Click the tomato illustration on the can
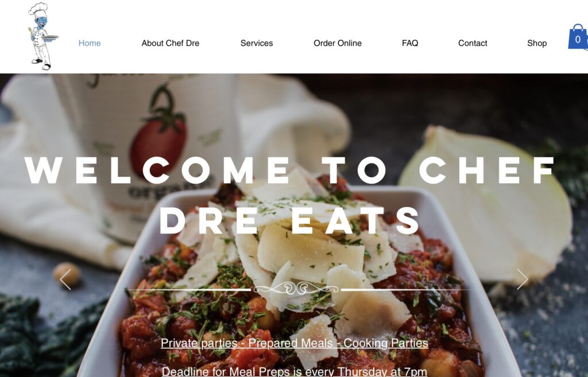588x377 pixels. coord(160,141)
